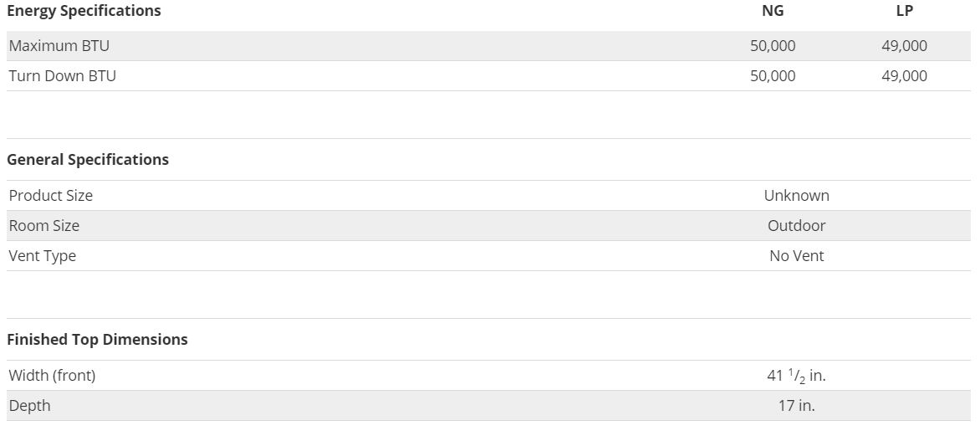Click the Outdoor room size value
This screenshot has height=436, width=980.
tap(796, 226)
